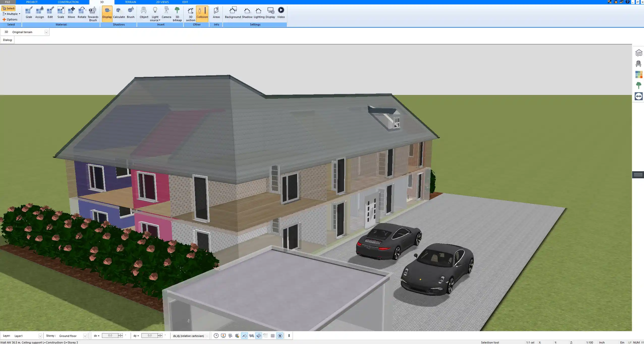Insert an Object from the ribbon
This screenshot has height=344, width=644.
point(144,13)
